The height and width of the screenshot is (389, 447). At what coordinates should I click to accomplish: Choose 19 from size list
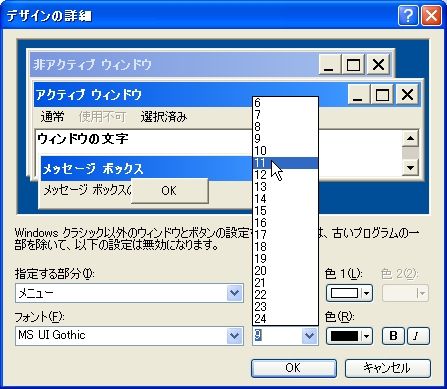[285, 259]
